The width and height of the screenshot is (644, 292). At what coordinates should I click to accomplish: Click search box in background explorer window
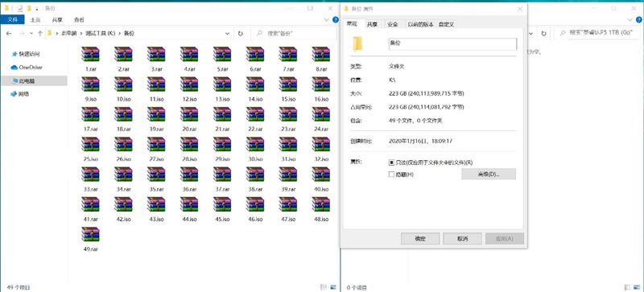598,33
